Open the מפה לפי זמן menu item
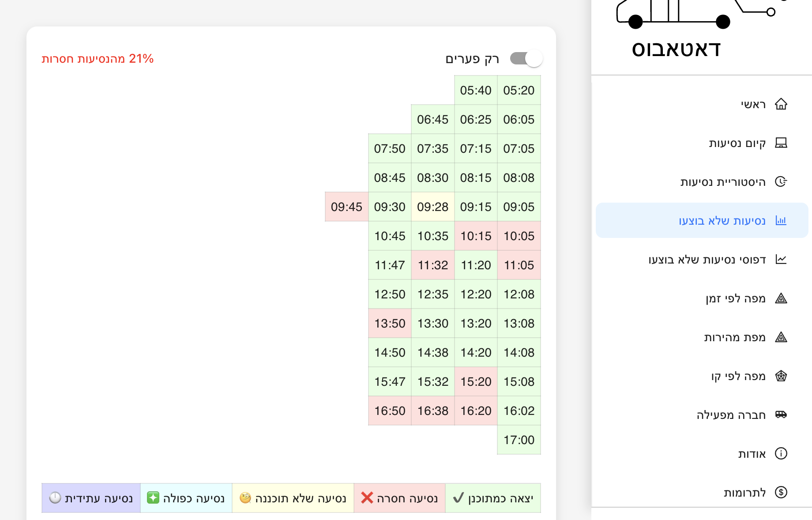Viewport: 812px width, 520px height. click(735, 298)
